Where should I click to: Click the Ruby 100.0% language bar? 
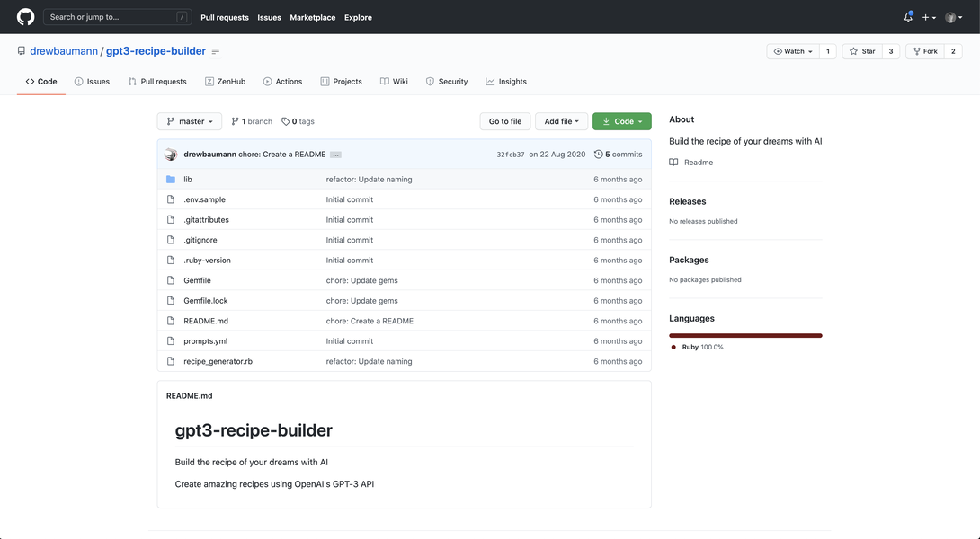coord(745,334)
